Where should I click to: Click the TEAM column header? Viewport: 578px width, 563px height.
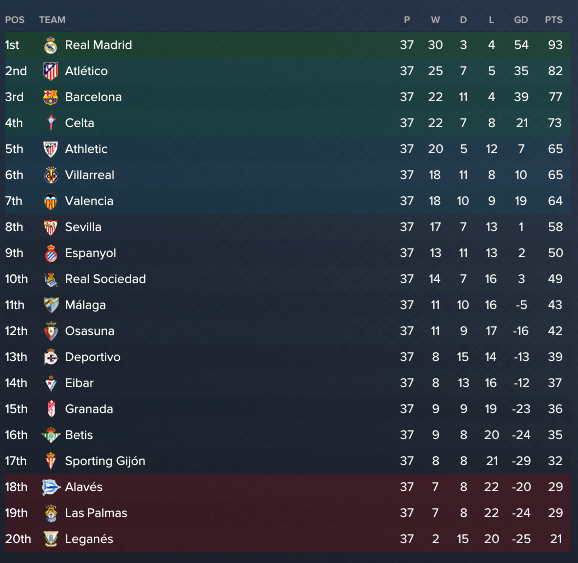pyautogui.click(x=52, y=20)
